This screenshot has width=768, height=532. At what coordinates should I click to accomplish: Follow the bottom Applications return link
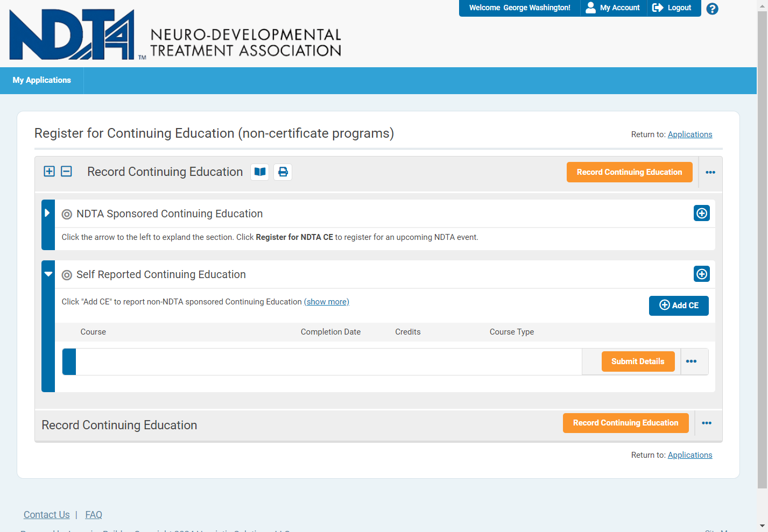pos(690,455)
